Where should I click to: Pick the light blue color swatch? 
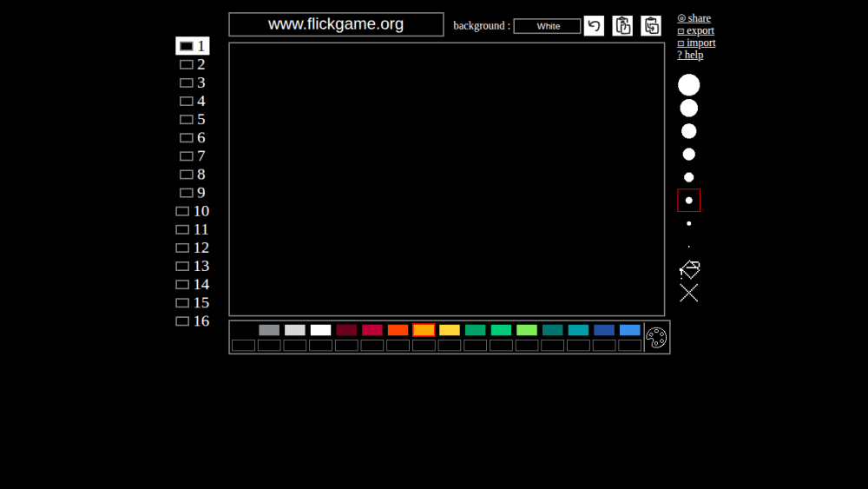click(x=630, y=330)
